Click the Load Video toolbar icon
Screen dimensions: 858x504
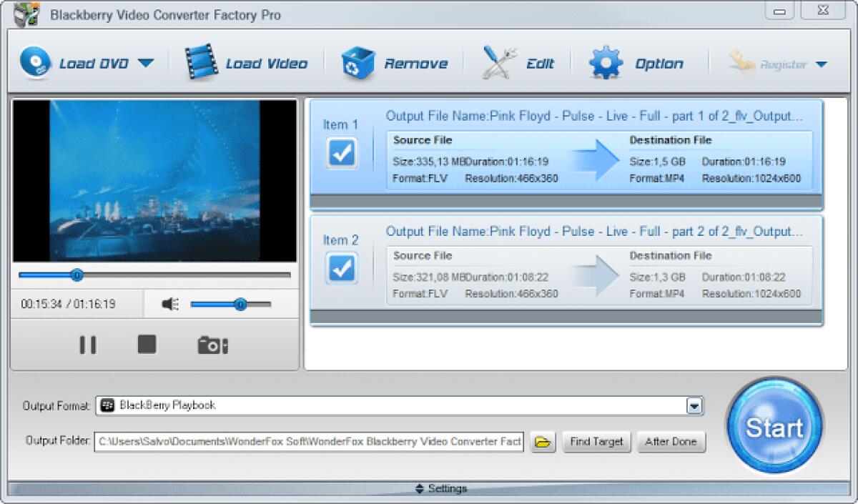(x=200, y=62)
